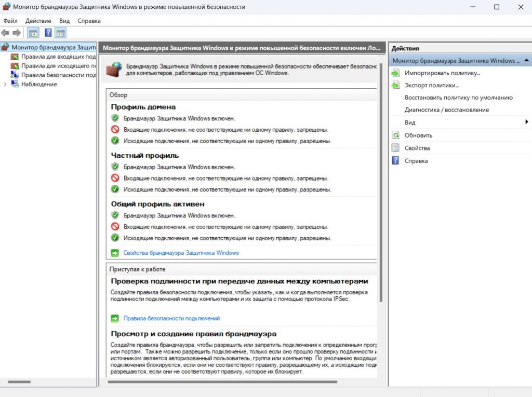
Task: Click the forward arrow in the toolbar
Action: pyautogui.click(x=17, y=33)
